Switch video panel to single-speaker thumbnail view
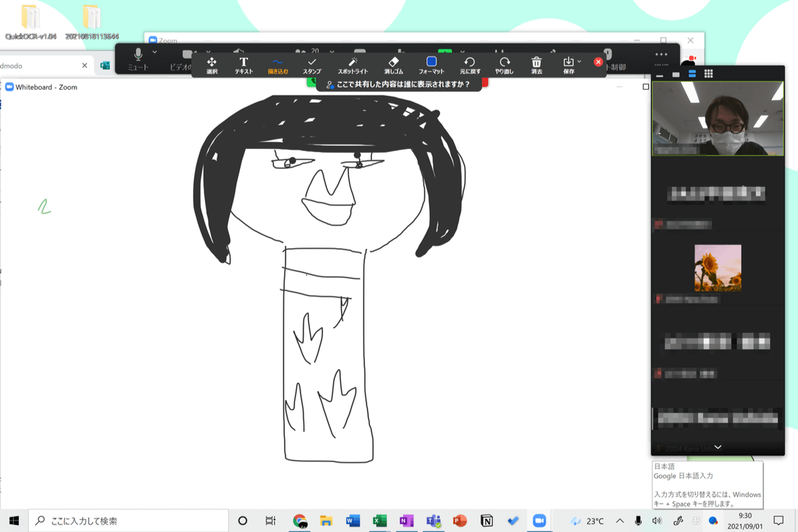The width and height of the screenshot is (798, 532). click(x=676, y=74)
